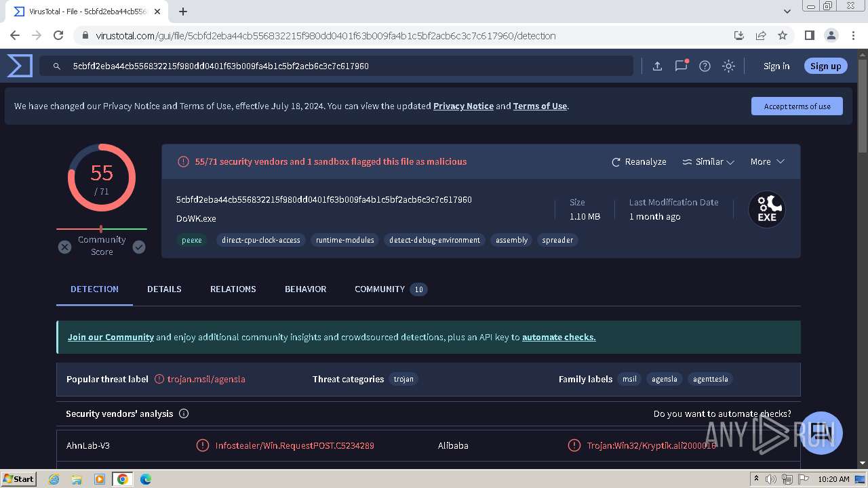Click Do you want to automate checks?

click(x=722, y=414)
